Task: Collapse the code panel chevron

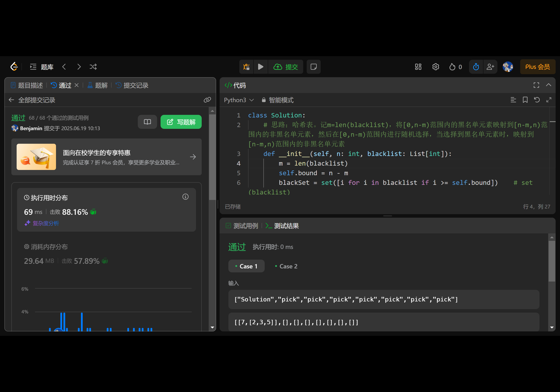Action: click(x=549, y=85)
